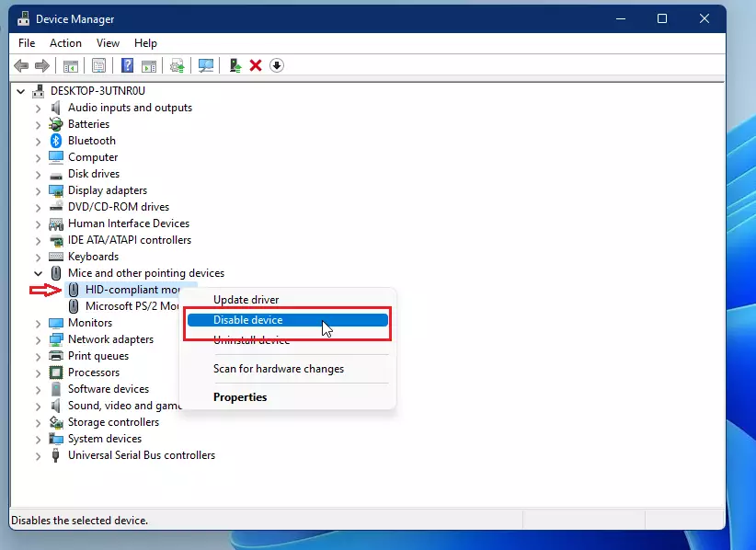Click the Audio inputs and outputs speaker icon
The height and width of the screenshot is (550, 756).
pos(56,108)
